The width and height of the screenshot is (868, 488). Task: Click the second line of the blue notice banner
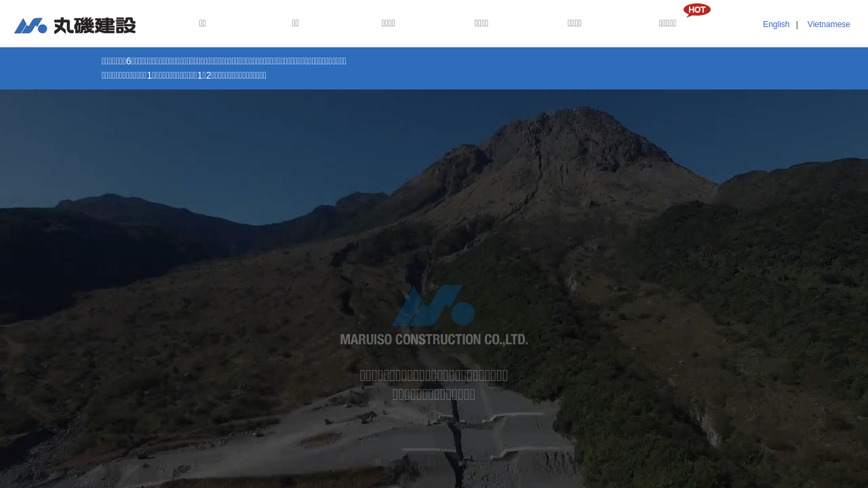click(184, 75)
